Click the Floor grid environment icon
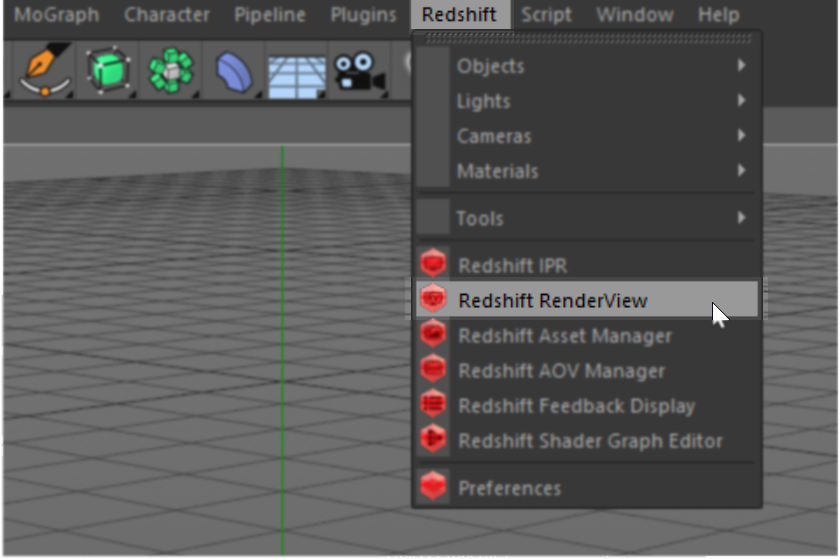This screenshot has height=559, width=840. (x=297, y=77)
